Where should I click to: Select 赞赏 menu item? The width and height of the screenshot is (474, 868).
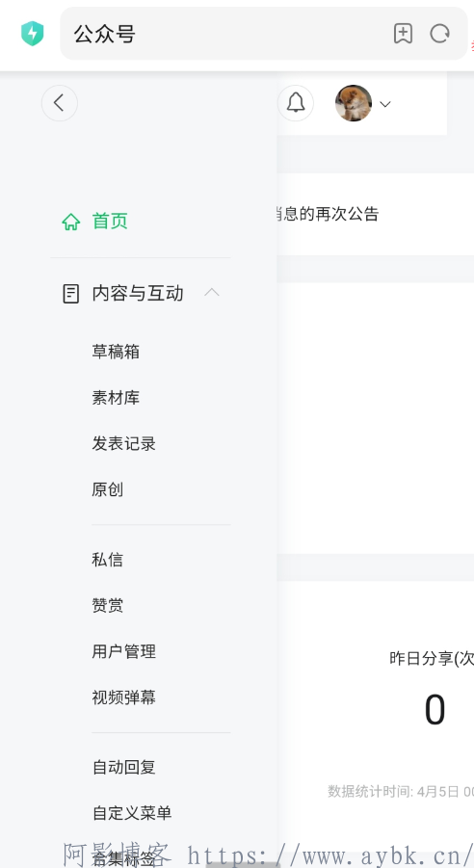[108, 605]
